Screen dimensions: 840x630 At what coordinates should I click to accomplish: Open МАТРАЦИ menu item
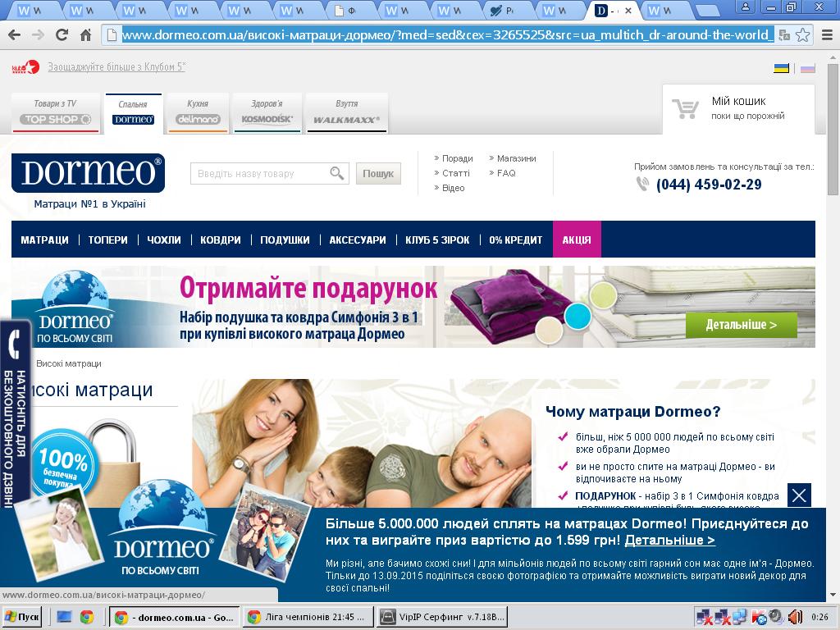[x=44, y=240]
